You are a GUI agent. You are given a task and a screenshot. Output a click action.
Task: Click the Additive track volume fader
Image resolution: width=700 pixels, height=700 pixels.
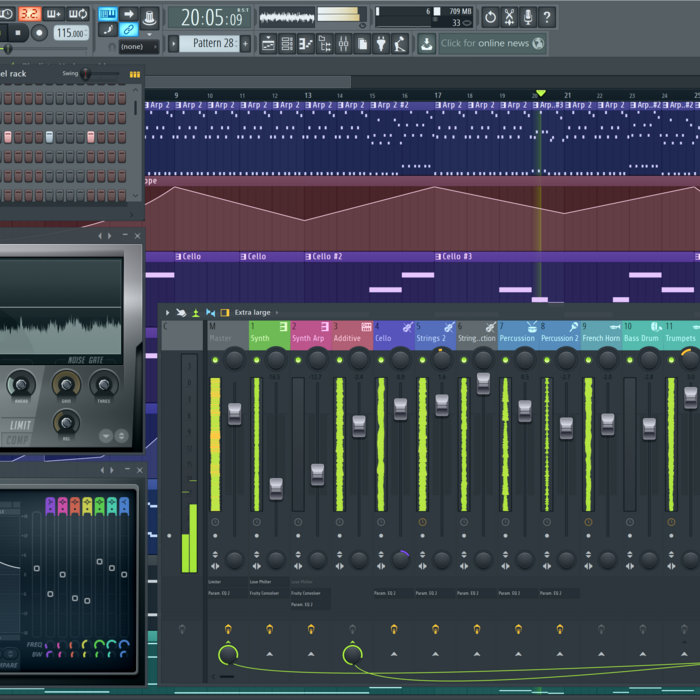coord(358,426)
